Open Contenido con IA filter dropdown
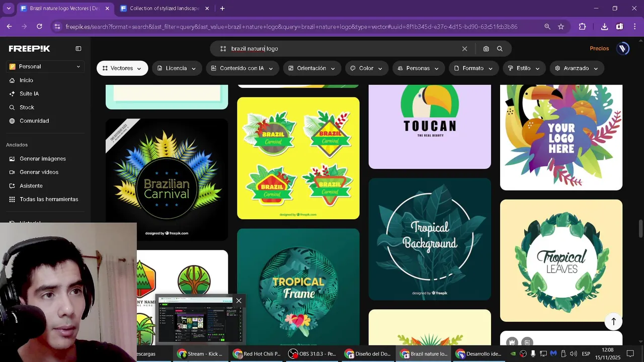 (243, 68)
